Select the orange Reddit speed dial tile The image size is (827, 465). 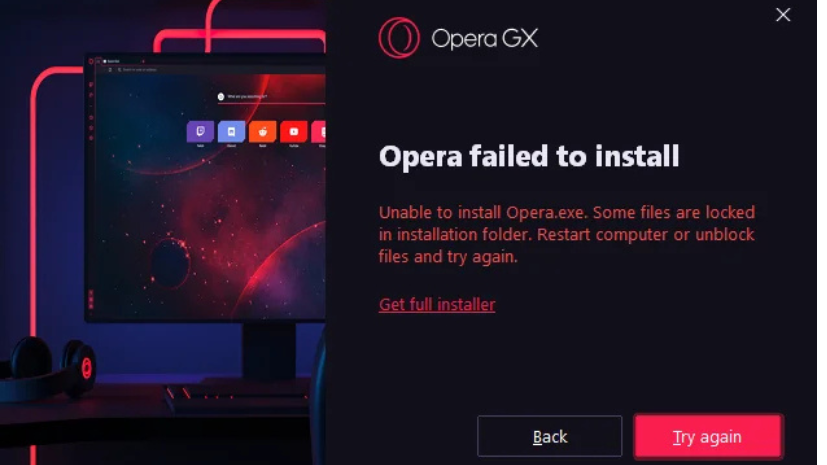(263, 131)
